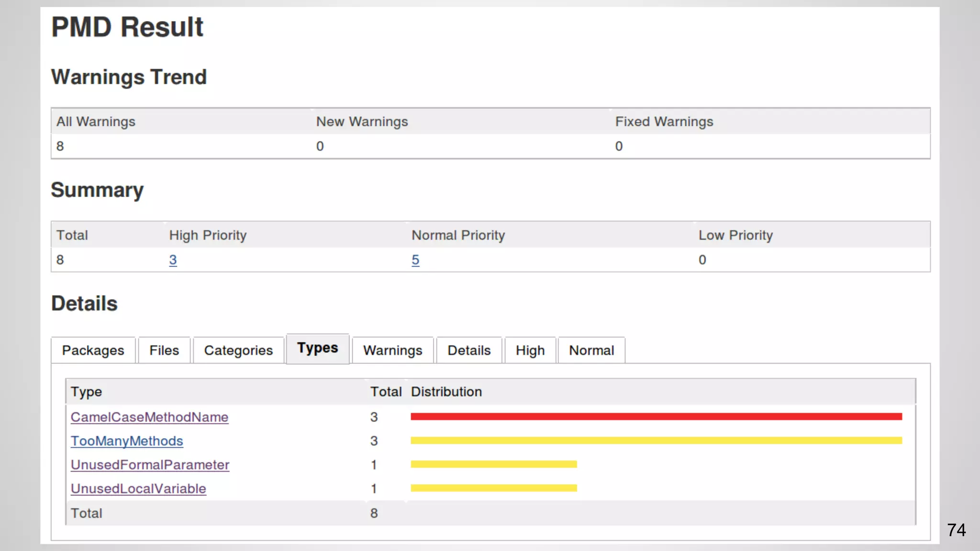Screen dimensions: 980x551
Task: Select the High priority tab
Action: tap(530, 351)
